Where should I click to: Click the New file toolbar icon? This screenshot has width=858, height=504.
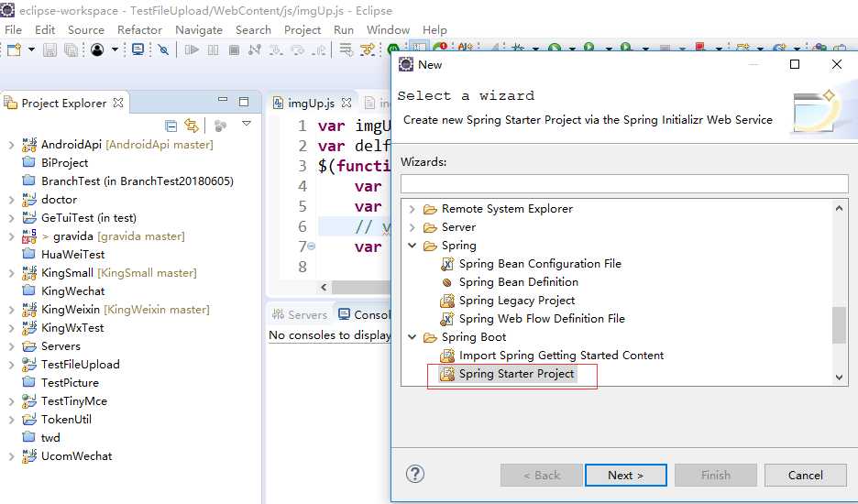15,49
